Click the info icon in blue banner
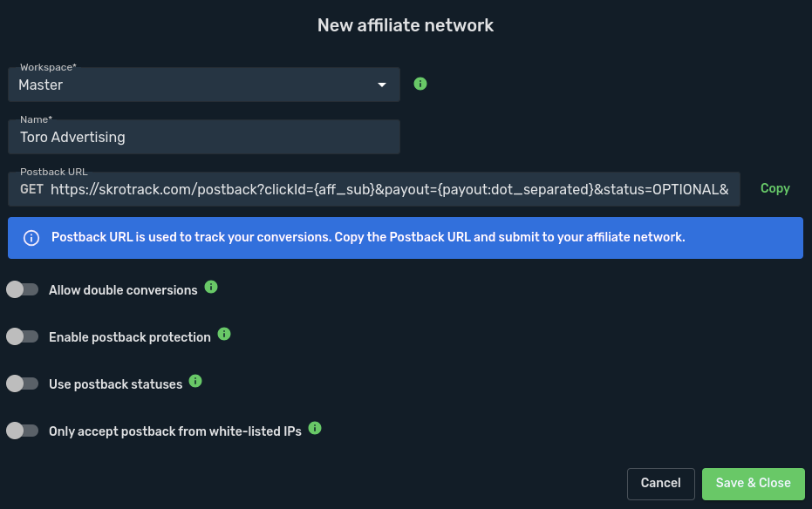This screenshot has width=812, height=509. (x=31, y=238)
